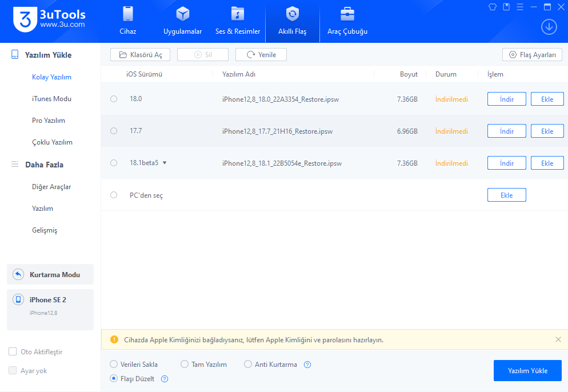568x392 pixels.
Task: Click the Klasörü Aç button
Action: click(x=140, y=55)
